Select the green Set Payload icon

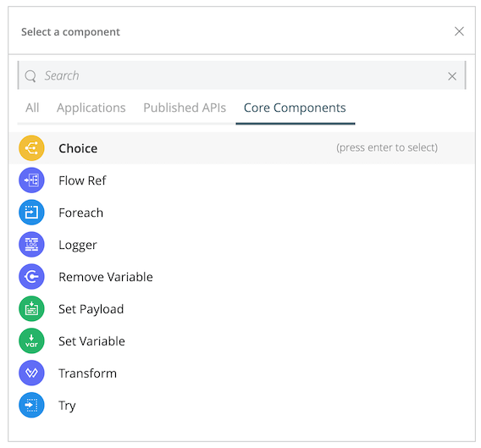[31, 309]
